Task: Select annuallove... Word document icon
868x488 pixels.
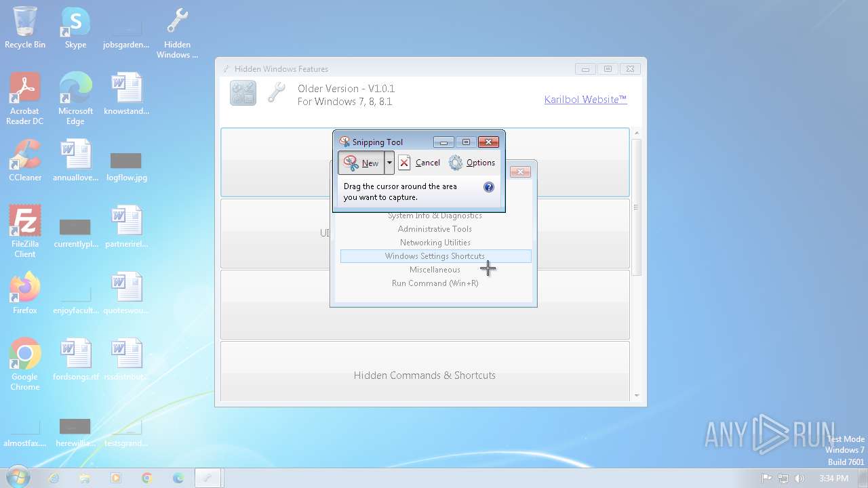Action: point(75,161)
